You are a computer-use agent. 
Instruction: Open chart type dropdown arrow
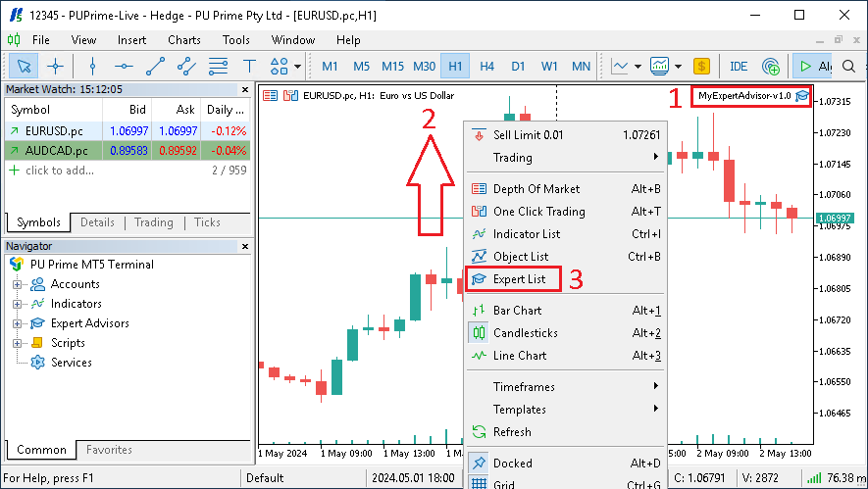tap(638, 67)
